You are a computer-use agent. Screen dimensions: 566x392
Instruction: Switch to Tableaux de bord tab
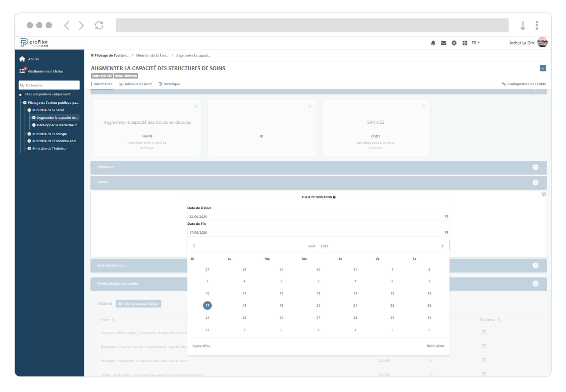[136, 84]
